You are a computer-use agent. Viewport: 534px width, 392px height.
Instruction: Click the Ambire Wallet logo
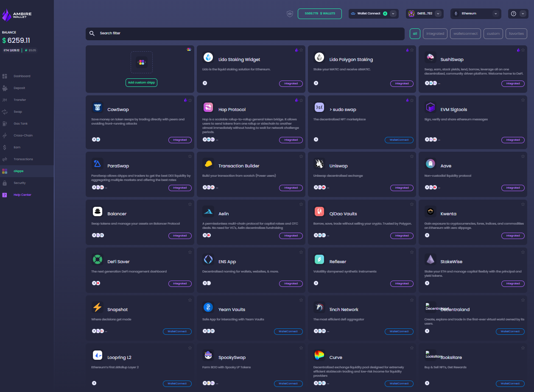[17, 16]
